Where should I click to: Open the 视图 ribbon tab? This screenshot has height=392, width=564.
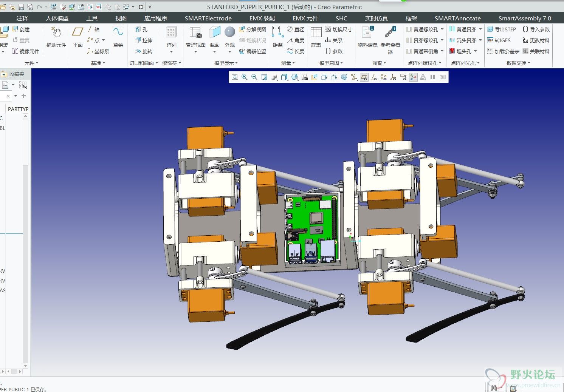coord(121,18)
